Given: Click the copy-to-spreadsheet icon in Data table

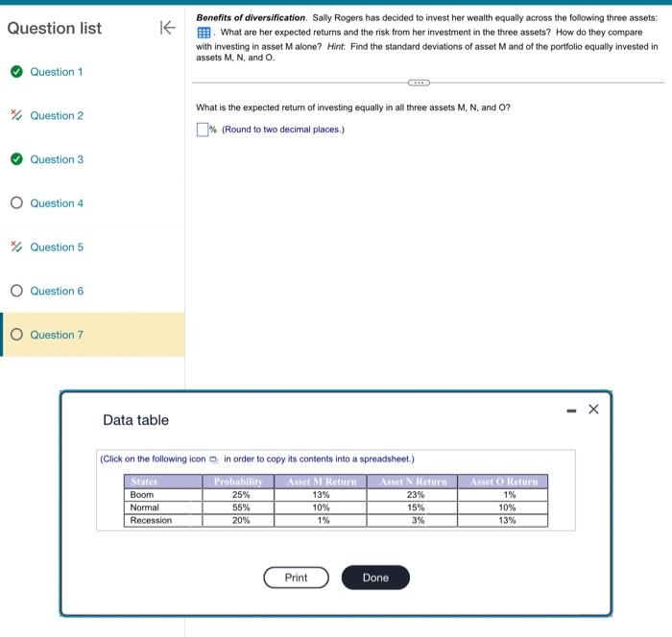Looking at the screenshot, I should coord(213,460).
